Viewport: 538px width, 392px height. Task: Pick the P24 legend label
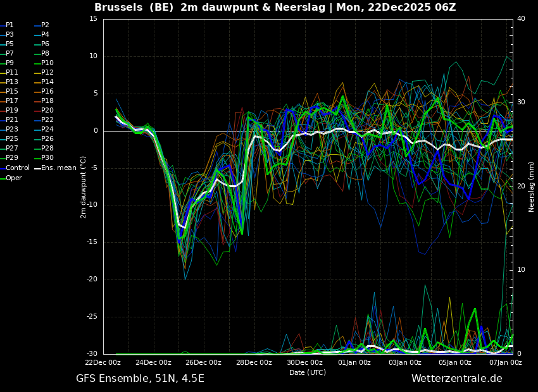(44, 129)
